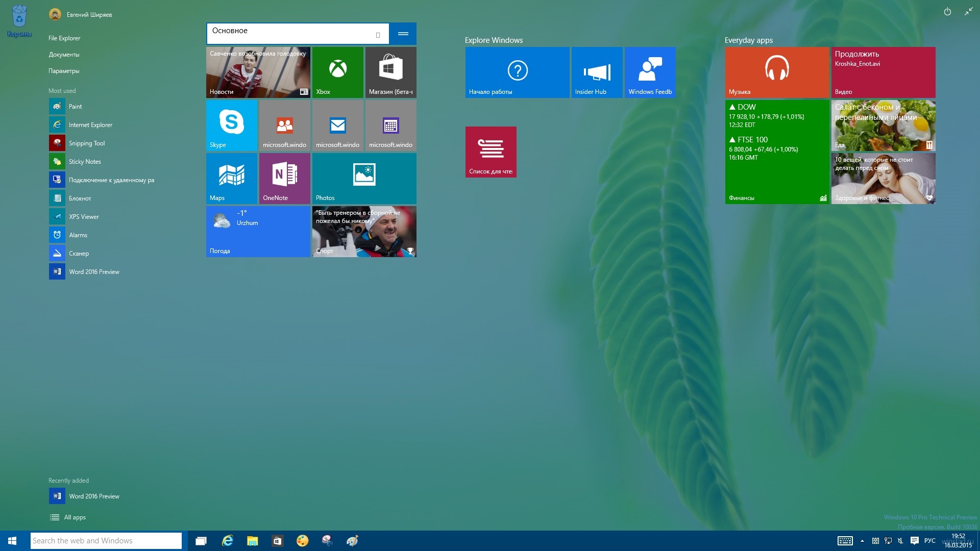This screenshot has height=551, width=980.
Task: Click Search the web and Windows box
Action: click(106, 541)
